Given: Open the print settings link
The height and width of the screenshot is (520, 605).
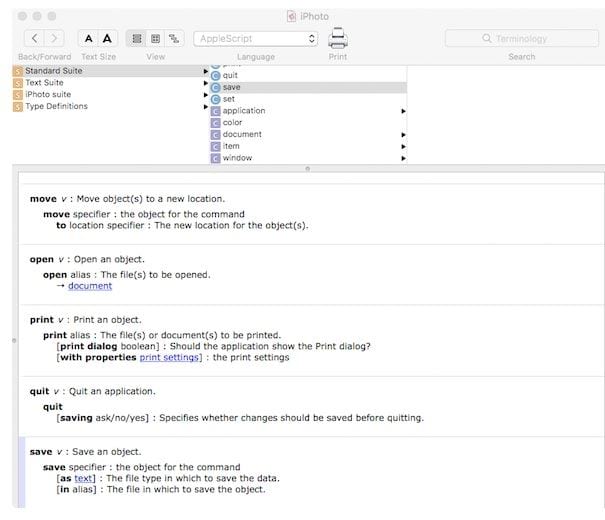Looking at the screenshot, I should point(169,358).
